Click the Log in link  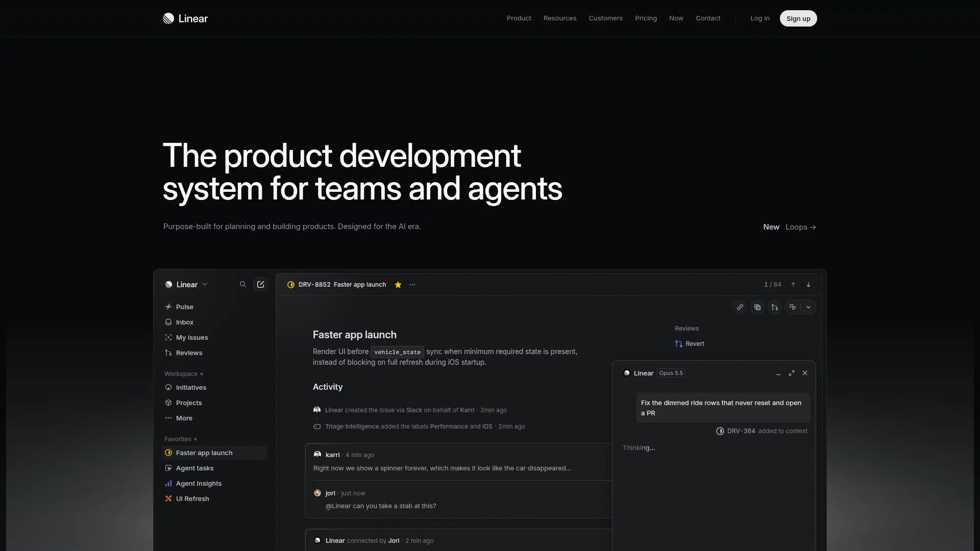759,18
